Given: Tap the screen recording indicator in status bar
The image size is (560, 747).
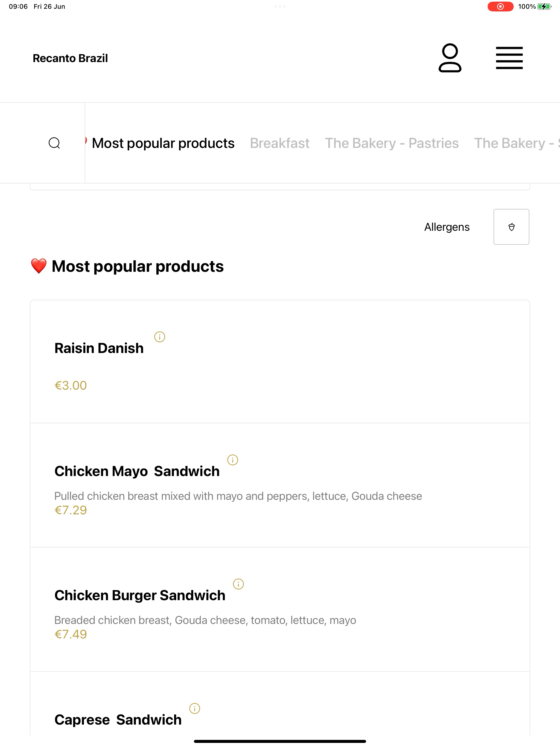Looking at the screenshot, I should (x=500, y=6).
